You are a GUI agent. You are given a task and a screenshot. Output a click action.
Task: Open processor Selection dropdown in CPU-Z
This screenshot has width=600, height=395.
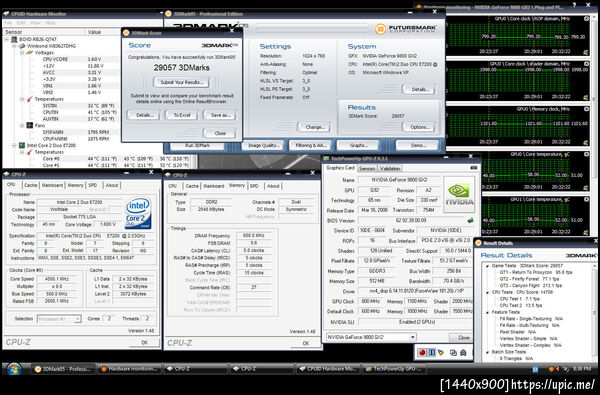[x=59, y=318]
